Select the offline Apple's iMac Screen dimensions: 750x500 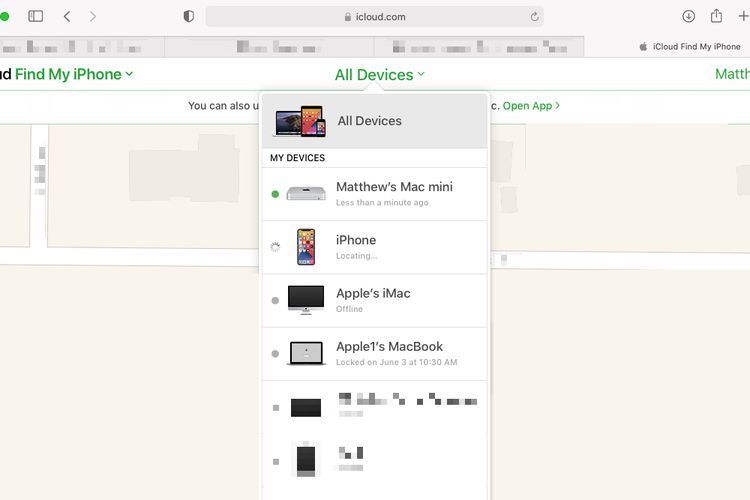(x=374, y=300)
